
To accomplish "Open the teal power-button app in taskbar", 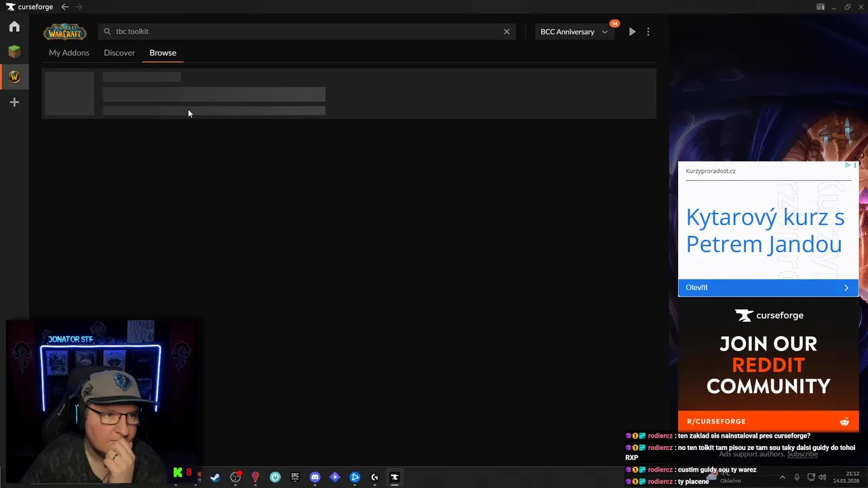I will 275,477.
